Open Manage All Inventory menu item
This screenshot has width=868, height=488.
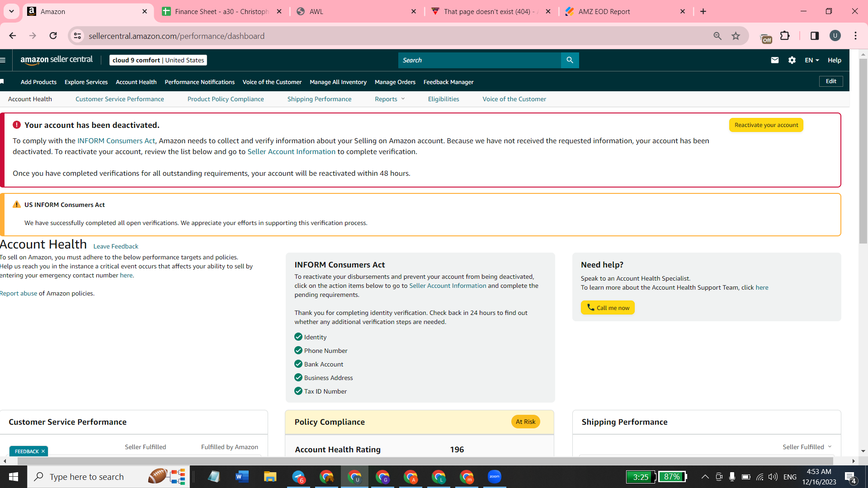tap(338, 82)
